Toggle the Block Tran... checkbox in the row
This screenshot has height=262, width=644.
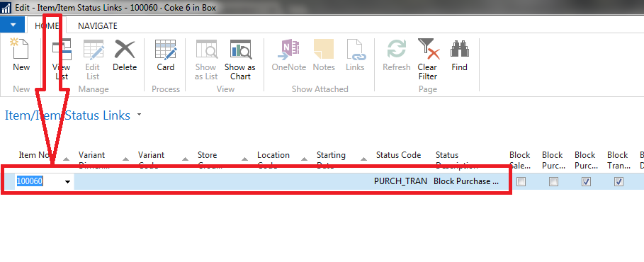point(619,181)
